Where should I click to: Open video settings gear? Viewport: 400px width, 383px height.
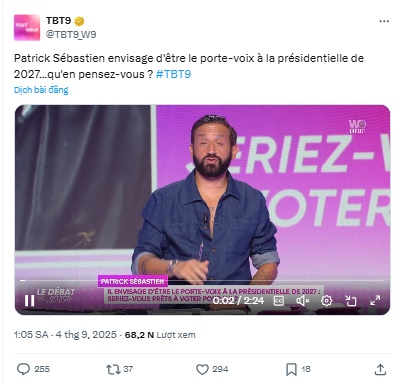[x=326, y=301]
